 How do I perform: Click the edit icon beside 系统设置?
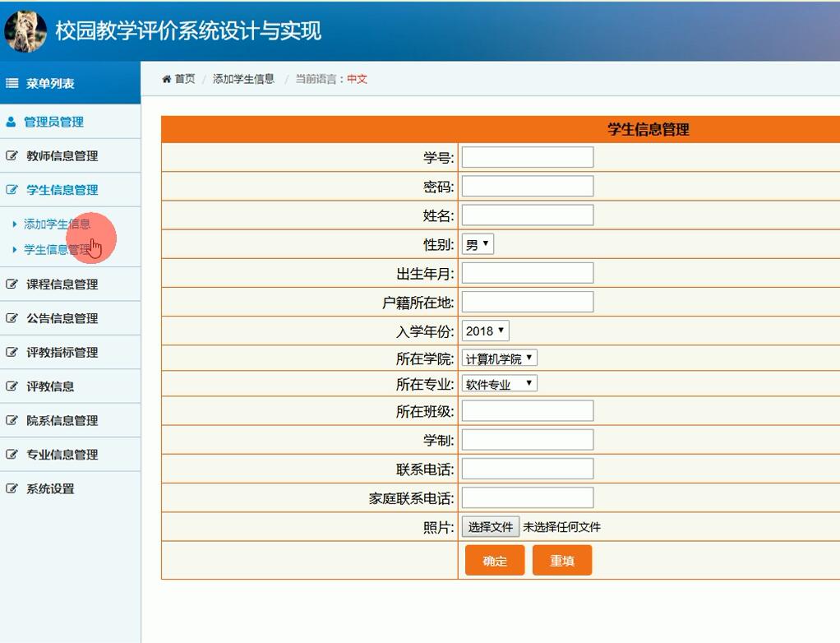12,488
